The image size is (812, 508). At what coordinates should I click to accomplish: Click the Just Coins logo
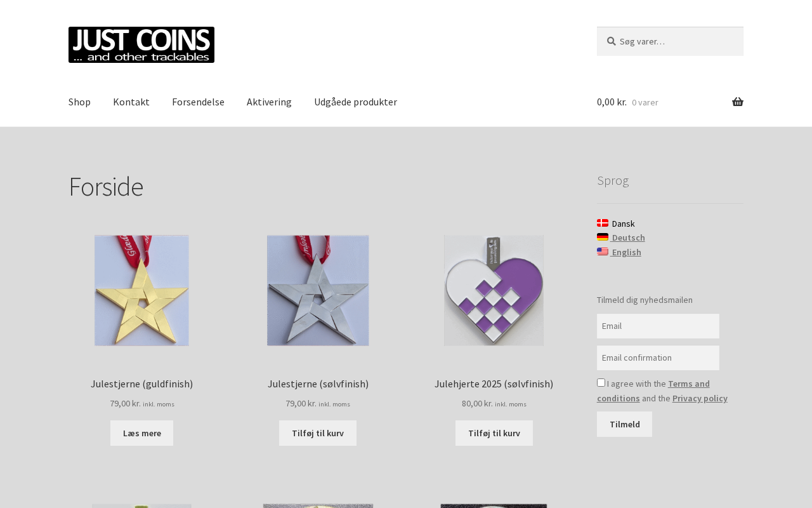(141, 45)
